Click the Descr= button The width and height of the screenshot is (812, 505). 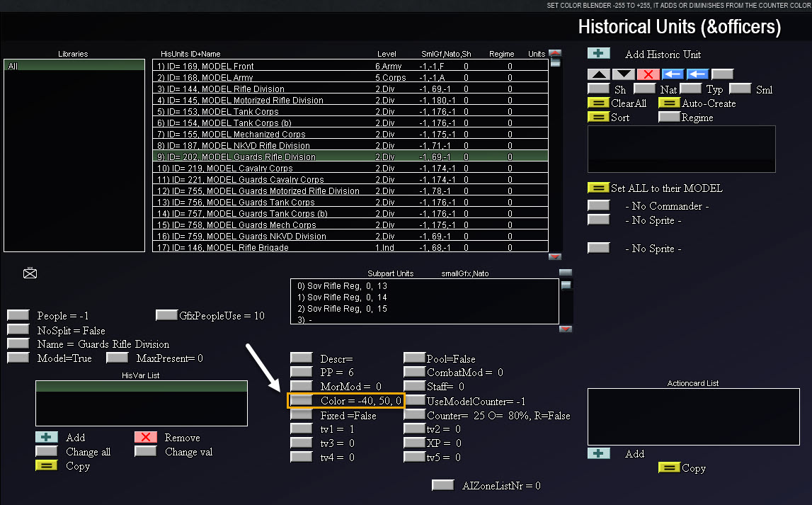click(x=302, y=358)
